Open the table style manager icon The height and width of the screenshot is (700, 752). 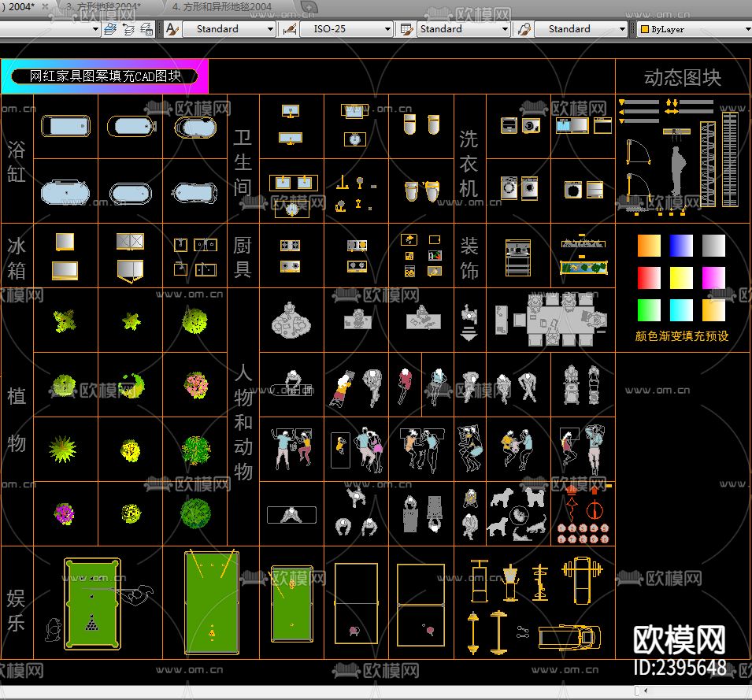[x=406, y=29]
